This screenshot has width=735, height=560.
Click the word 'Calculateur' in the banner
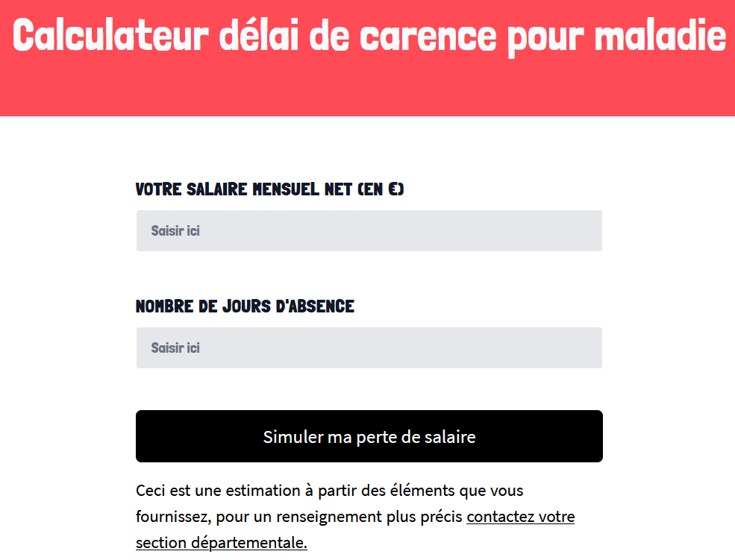(110, 36)
